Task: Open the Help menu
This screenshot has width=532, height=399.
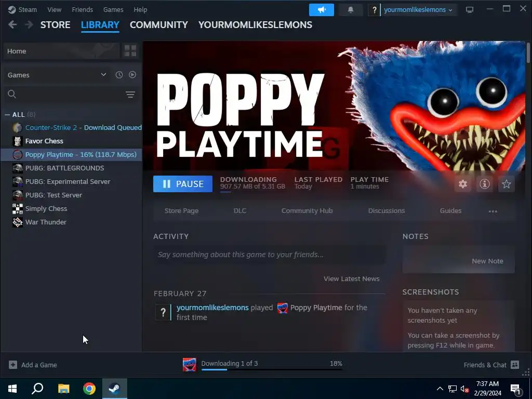Action: pos(140,9)
